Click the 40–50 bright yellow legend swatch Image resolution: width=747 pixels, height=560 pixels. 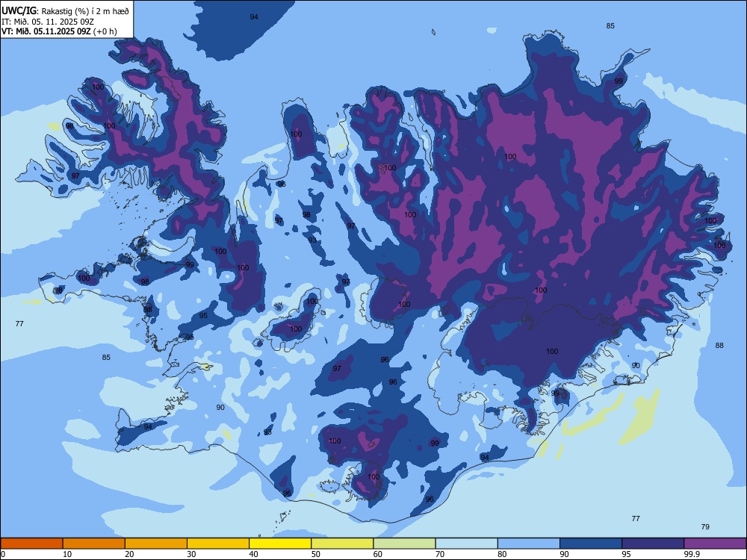pyautogui.click(x=280, y=544)
